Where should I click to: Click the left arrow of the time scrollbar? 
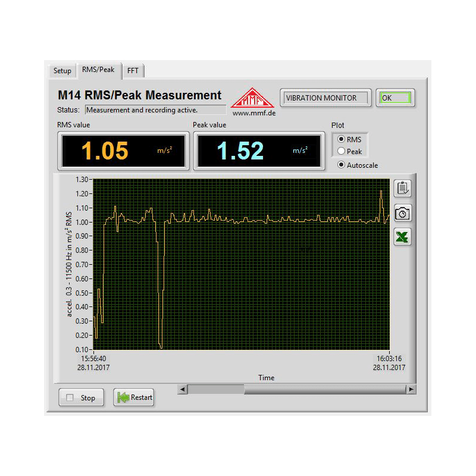tap(183, 389)
